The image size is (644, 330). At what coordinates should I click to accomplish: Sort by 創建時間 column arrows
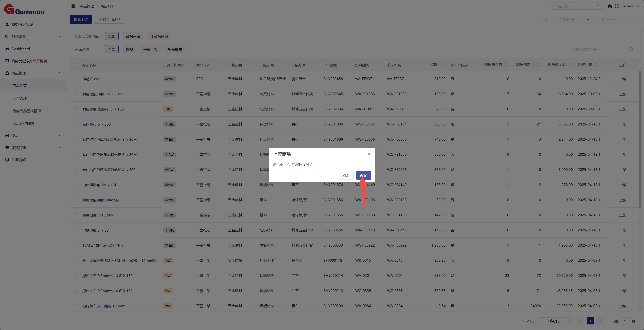pos(596,64)
